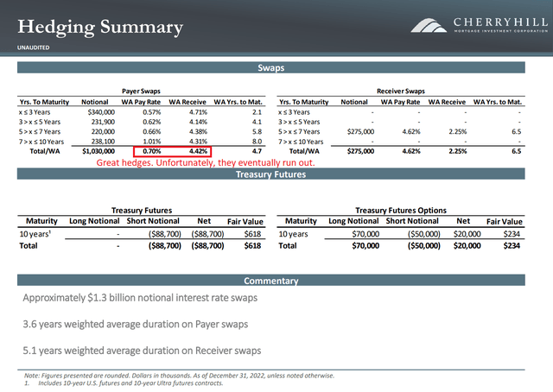Click the Treasury Futures 'Short Notional' column header
The height and width of the screenshot is (392, 553).
coord(153,221)
